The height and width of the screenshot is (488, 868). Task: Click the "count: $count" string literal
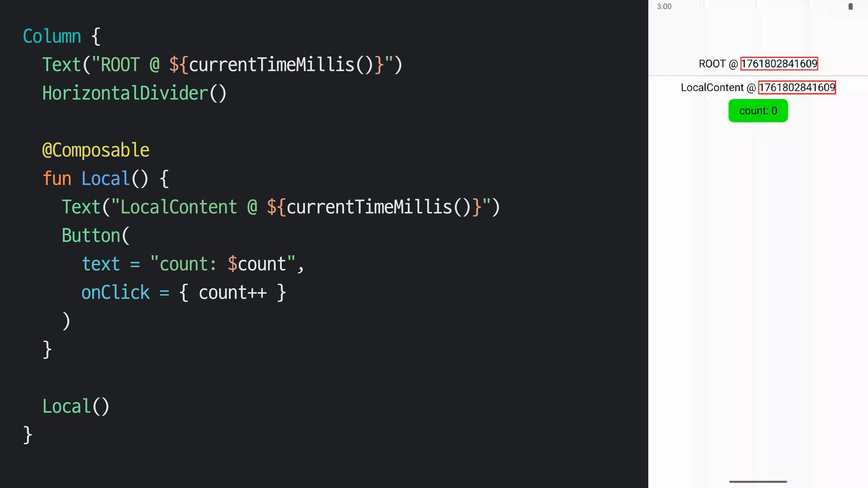pos(223,264)
